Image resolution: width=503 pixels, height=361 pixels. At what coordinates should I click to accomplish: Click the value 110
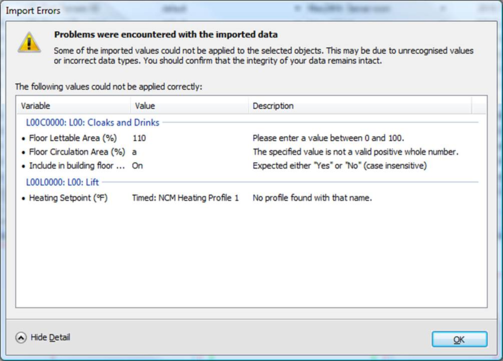[139, 138]
